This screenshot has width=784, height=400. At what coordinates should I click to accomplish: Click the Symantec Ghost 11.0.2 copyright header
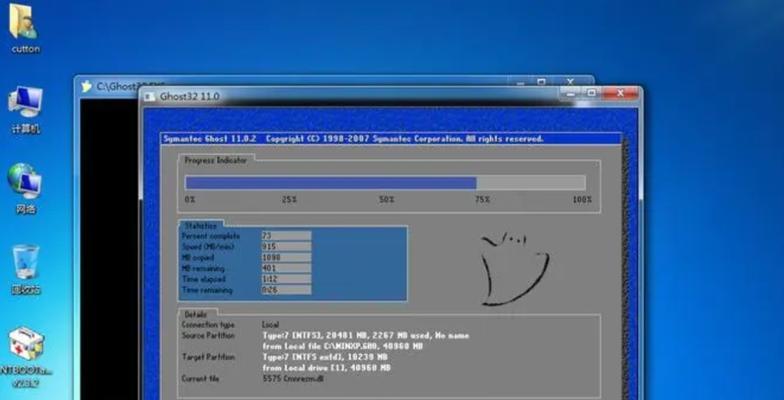[354, 139]
